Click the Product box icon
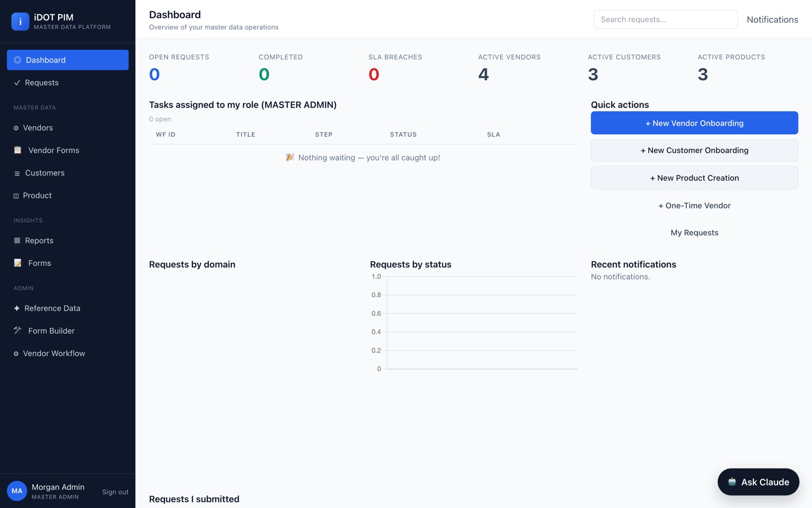 click(16, 196)
